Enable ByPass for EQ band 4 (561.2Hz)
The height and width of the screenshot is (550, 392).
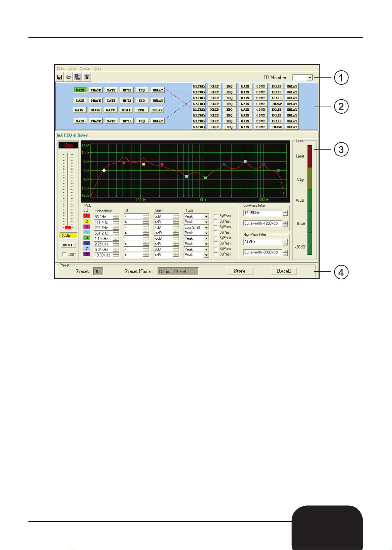(216, 232)
